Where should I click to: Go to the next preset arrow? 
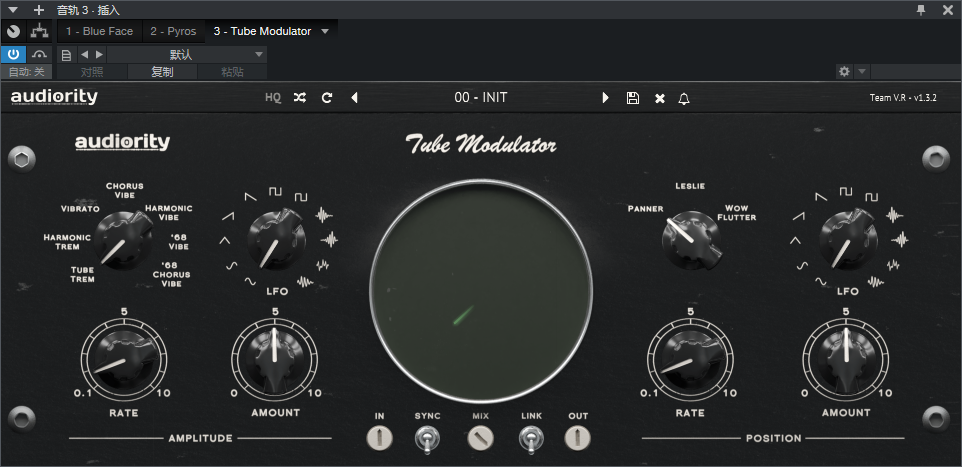click(x=605, y=98)
